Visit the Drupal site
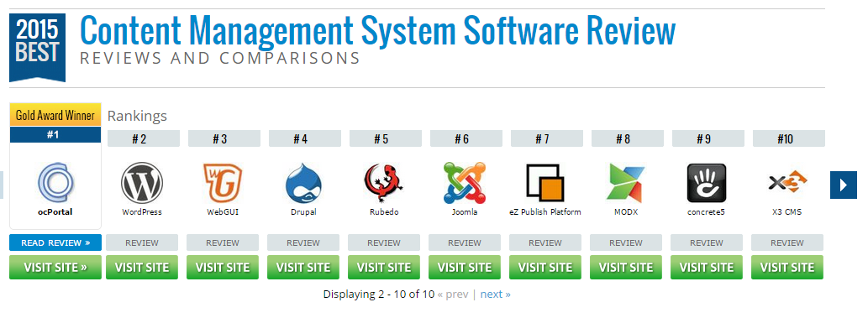 click(303, 267)
